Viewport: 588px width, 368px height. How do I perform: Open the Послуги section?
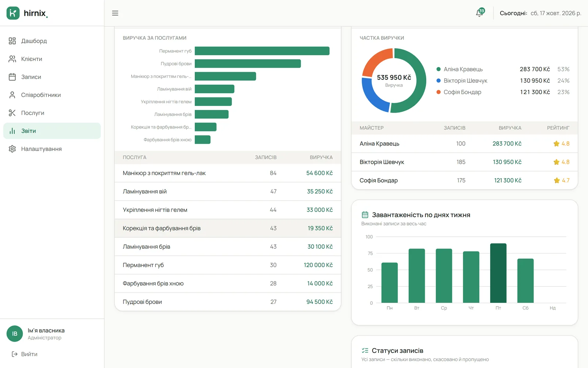coord(52,113)
